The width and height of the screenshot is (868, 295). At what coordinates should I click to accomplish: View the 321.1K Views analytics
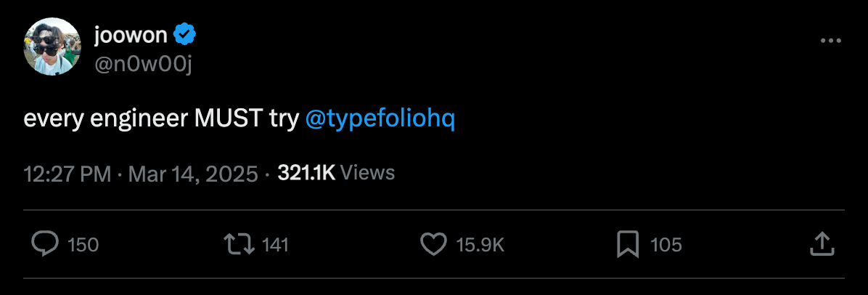click(x=336, y=173)
